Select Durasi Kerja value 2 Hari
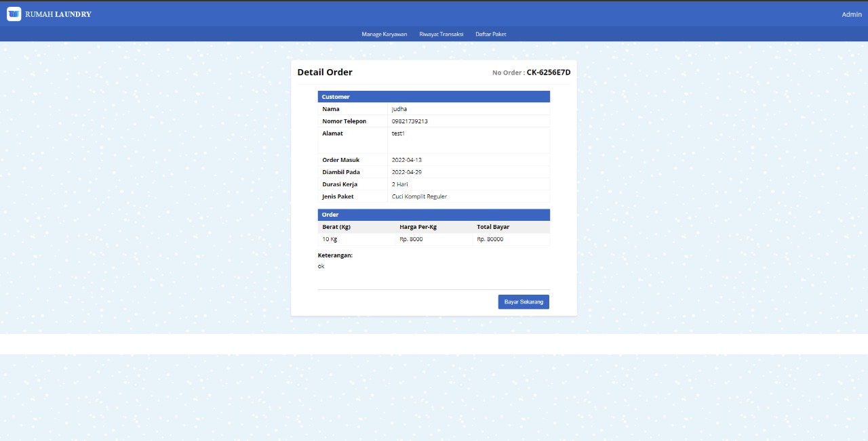The image size is (868, 441). 399,184
